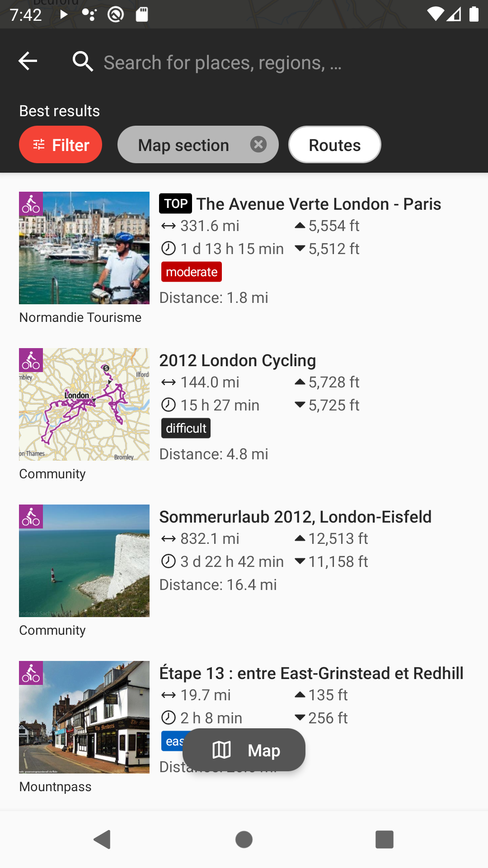Tap cycling icon on Avenue Verte thumbnail
This screenshot has width=488, height=868.
(x=31, y=204)
